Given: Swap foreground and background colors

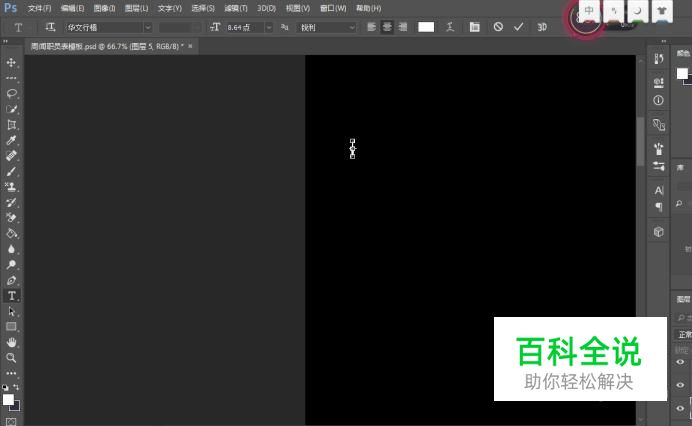Looking at the screenshot, I should (x=16, y=387).
